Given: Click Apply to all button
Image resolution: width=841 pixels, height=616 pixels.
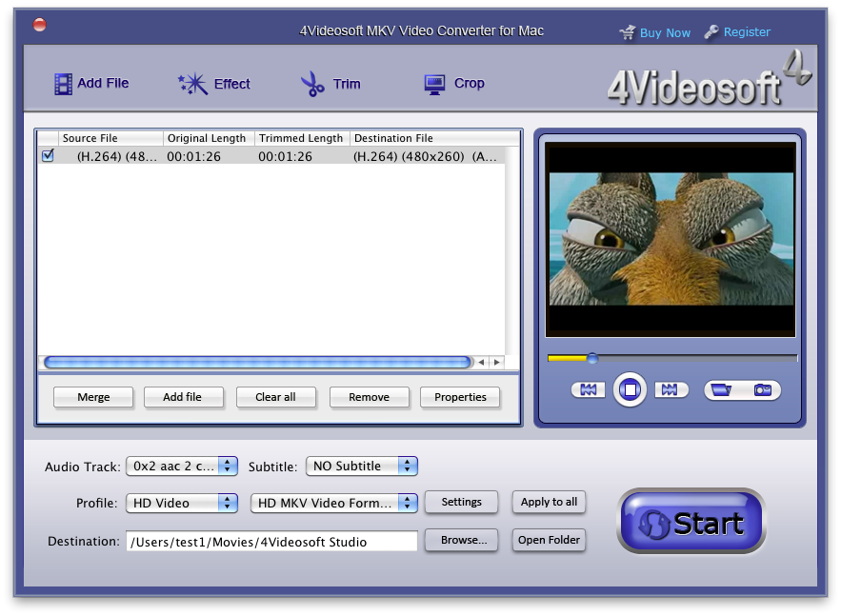Looking at the screenshot, I should tap(549, 502).
